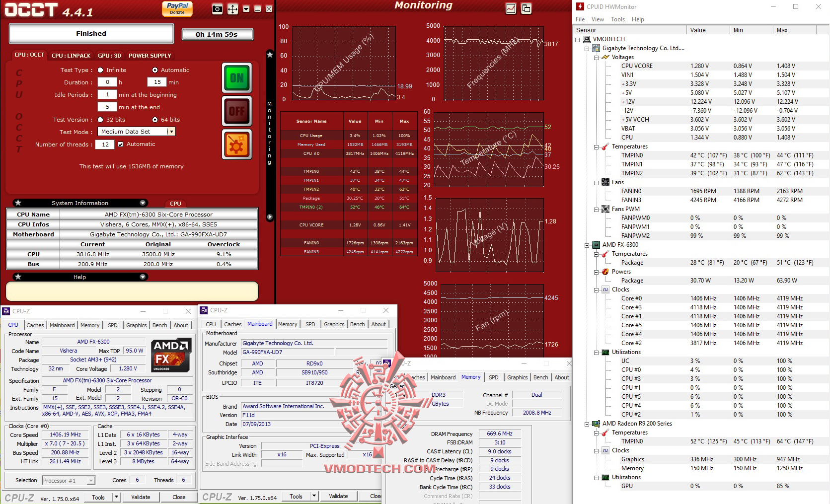Open Processor #1 selection dropdown in CPU-Z
The image size is (830, 504).
pos(91,481)
